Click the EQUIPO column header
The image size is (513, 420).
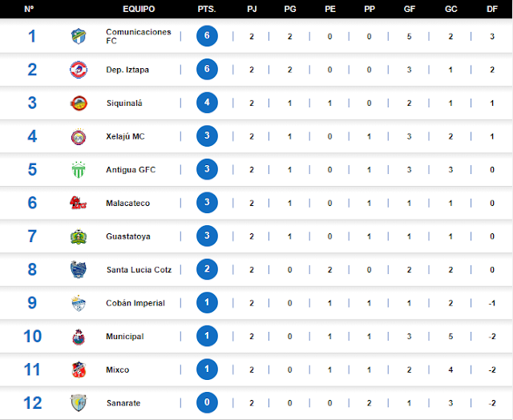pos(139,9)
